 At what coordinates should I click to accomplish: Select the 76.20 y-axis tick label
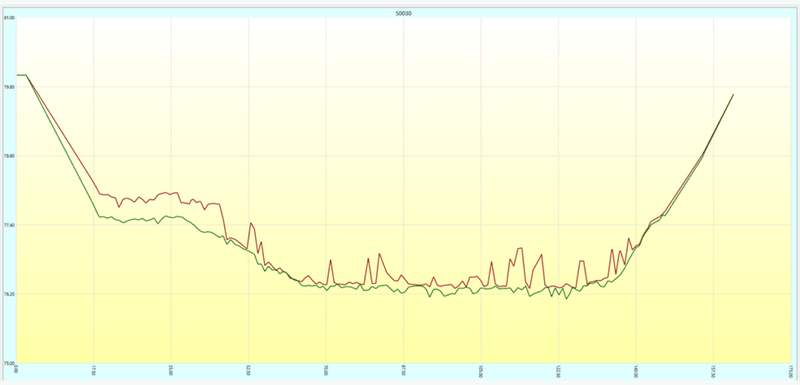(x=10, y=294)
